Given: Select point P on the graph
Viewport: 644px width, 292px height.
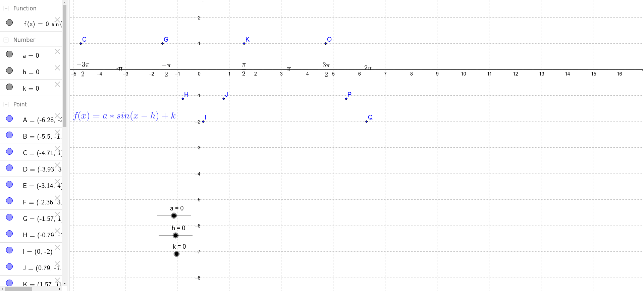Looking at the screenshot, I should (x=346, y=99).
